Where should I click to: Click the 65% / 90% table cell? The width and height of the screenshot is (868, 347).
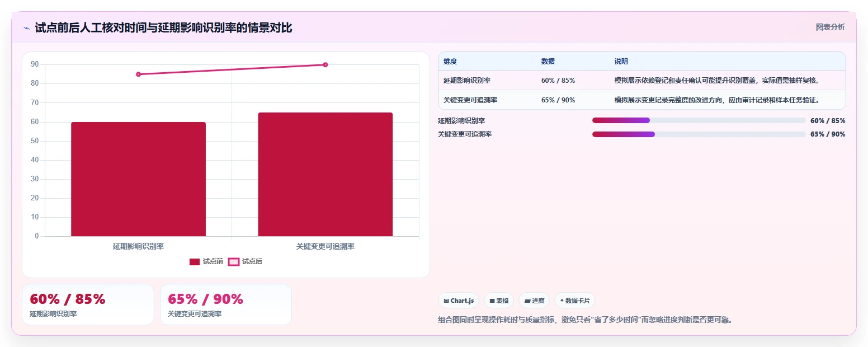pos(558,100)
